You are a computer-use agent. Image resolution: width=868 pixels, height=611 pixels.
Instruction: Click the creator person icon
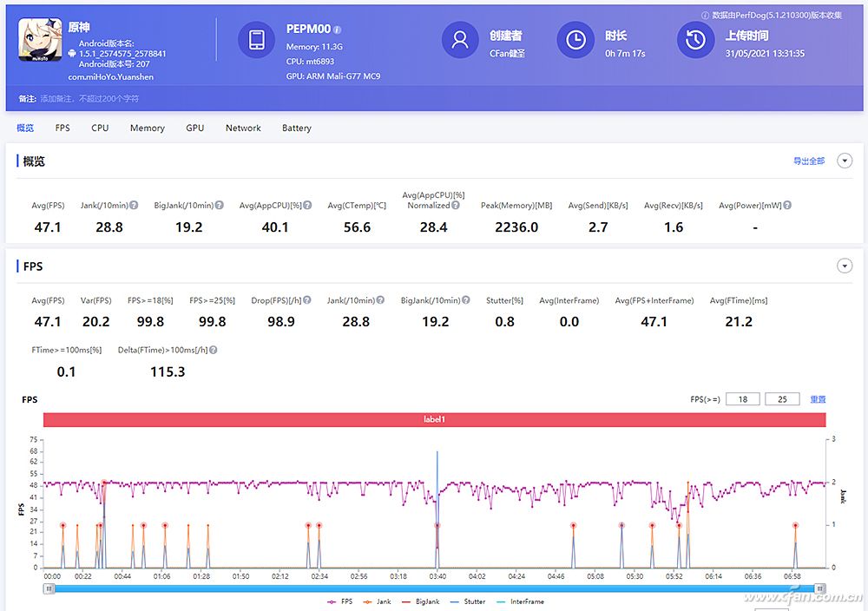point(460,40)
